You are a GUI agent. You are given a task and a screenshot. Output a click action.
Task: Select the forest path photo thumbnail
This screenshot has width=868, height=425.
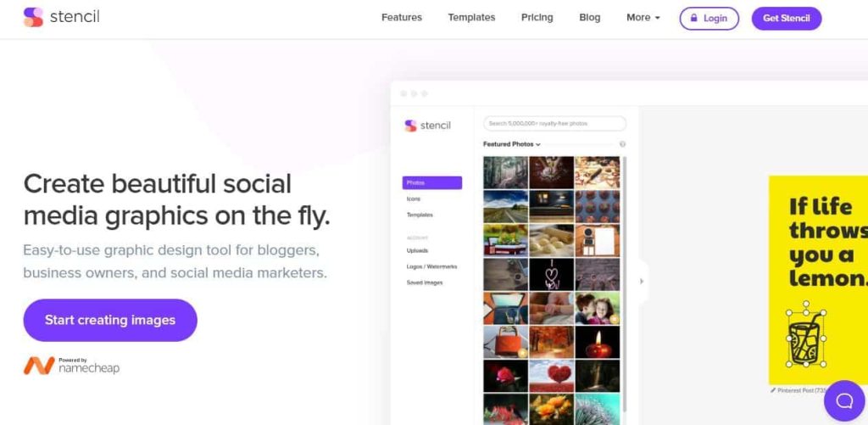(x=505, y=172)
